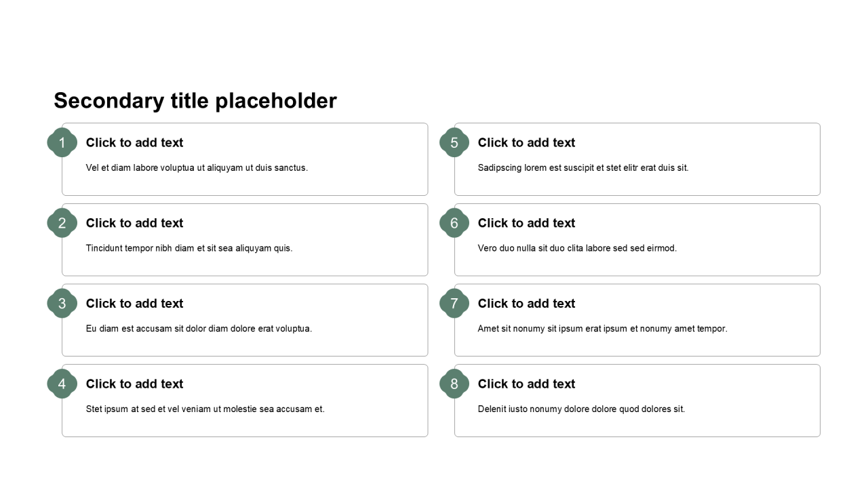Image resolution: width=868 pixels, height=488 pixels.
Task: Click the "Secondary title placeholder" heading
Action: (195, 100)
